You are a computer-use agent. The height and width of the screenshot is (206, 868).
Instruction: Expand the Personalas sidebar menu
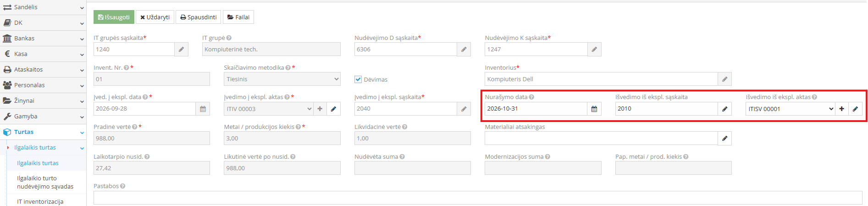click(43, 85)
